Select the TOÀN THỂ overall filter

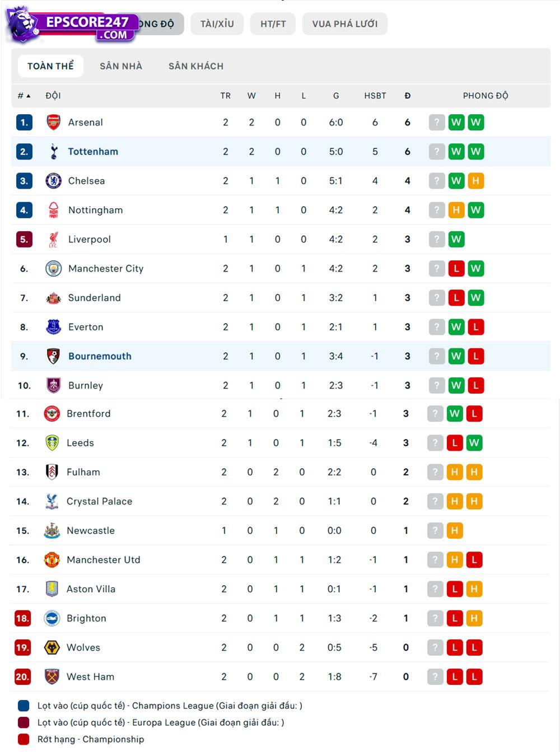click(x=50, y=66)
